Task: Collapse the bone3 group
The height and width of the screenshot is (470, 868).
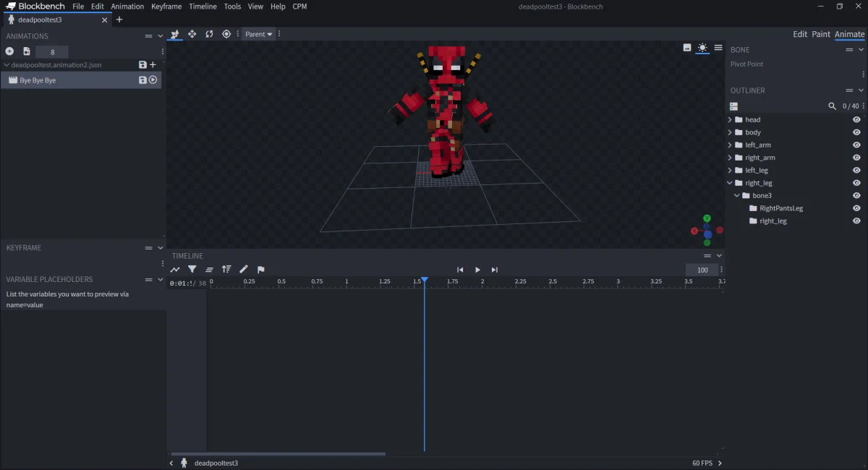Action: tap(737, 196)
